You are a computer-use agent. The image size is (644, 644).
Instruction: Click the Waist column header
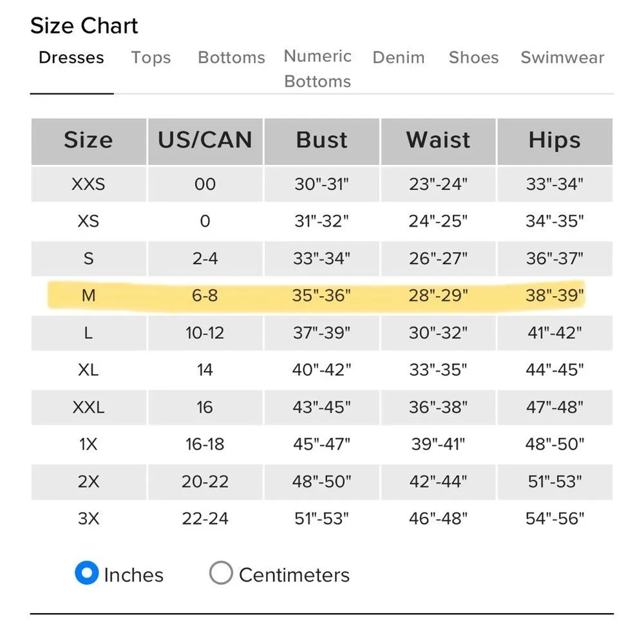438,140
